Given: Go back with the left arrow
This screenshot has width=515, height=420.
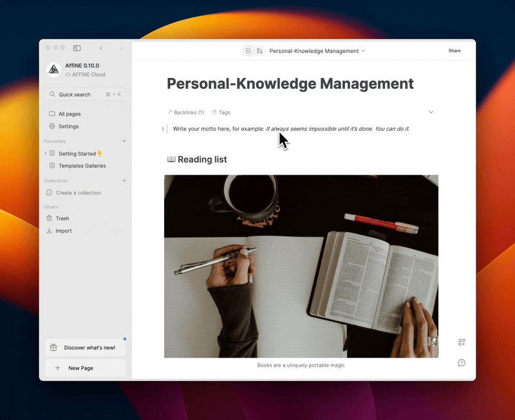Looking at the screenshot, I should (101, 48).
